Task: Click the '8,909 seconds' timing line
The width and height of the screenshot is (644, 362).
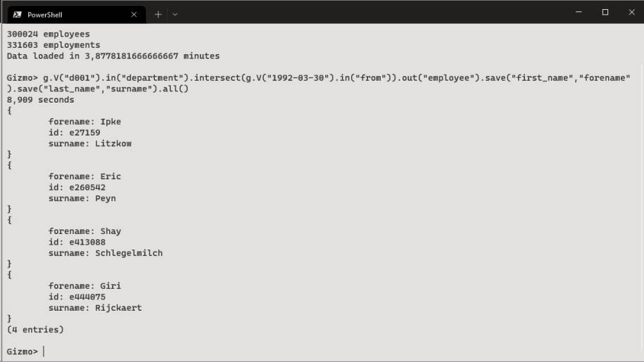Action: pos(40,100)
